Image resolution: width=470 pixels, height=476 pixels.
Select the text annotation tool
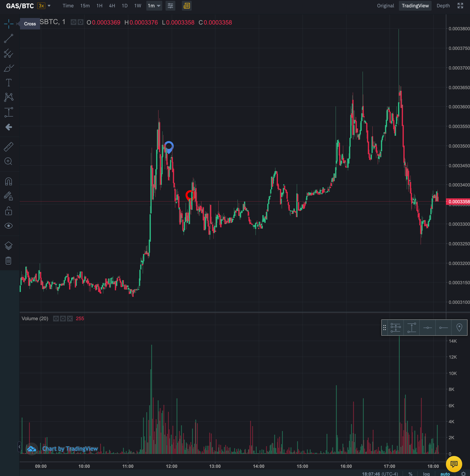pos(9,83)
